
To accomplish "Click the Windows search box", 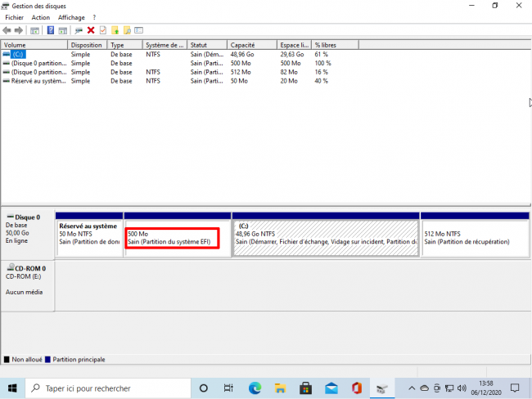I will coord(106,388).
